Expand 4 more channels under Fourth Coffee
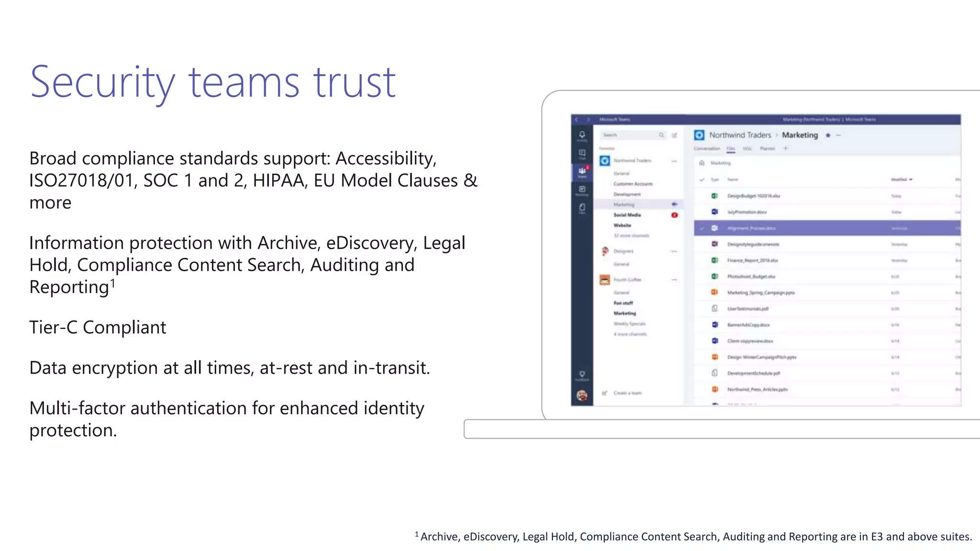This screenshot has width=980, height=551. tap(630, 334)
